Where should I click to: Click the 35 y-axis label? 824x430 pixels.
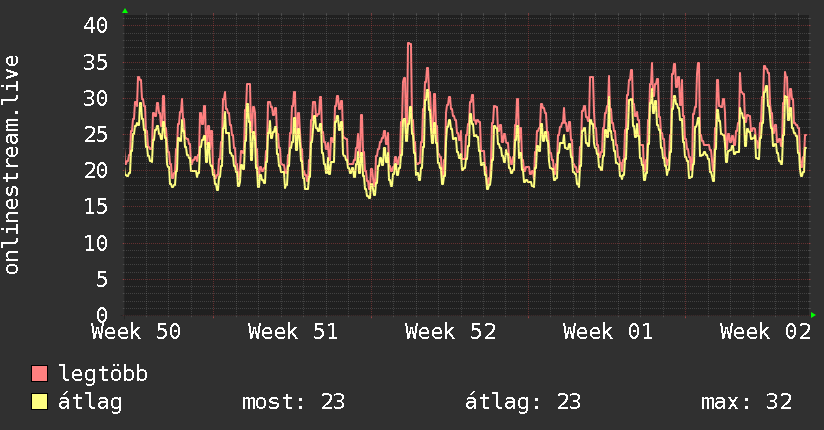coord(96,63)
